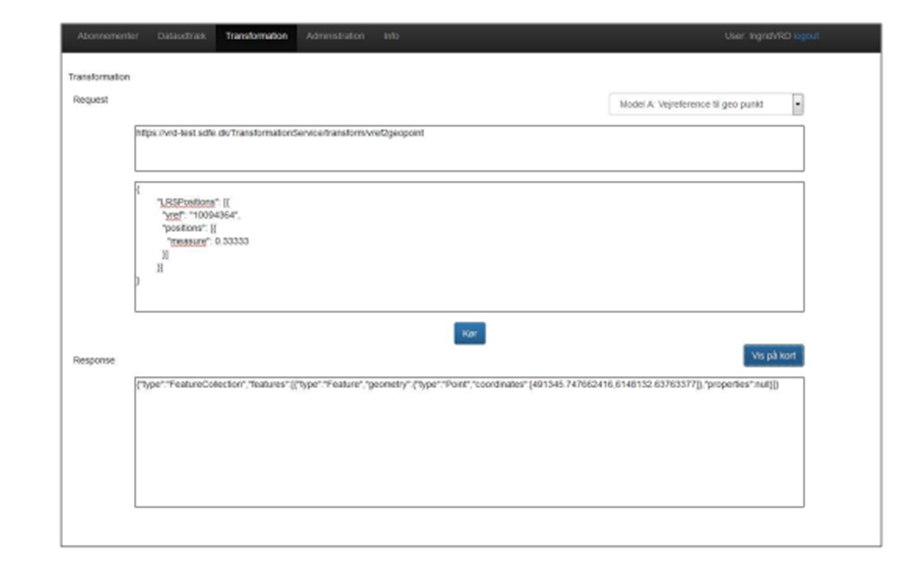Go to the Administration tab
The height and width of the screenshot is (561, 908).
point(335,36)
